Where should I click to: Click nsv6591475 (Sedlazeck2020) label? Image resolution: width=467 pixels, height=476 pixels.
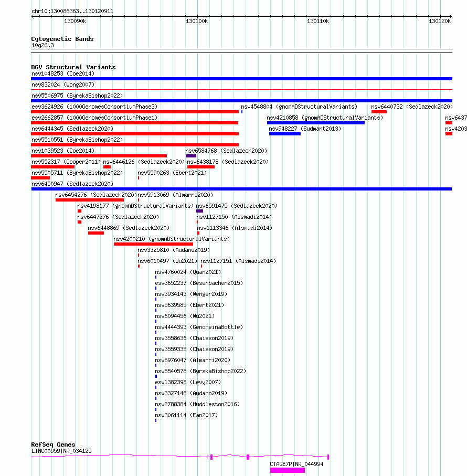pyautogui.click(x=237, y=206)
